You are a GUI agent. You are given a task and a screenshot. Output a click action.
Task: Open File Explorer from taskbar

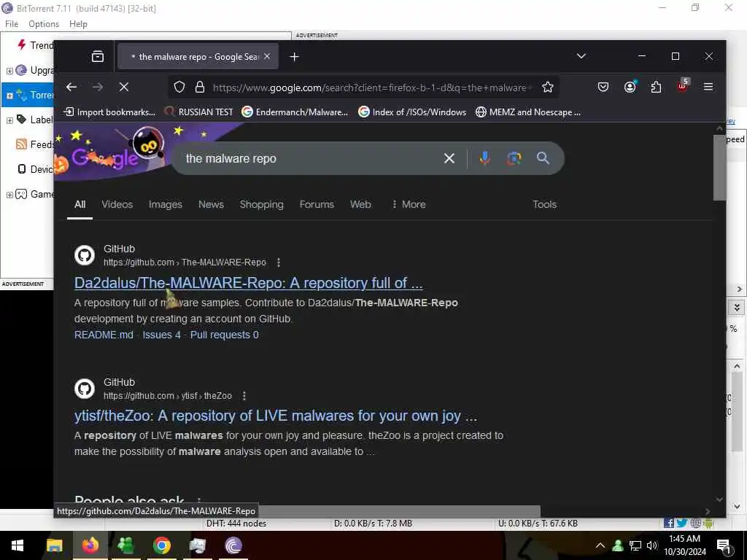tap(54, 545)
